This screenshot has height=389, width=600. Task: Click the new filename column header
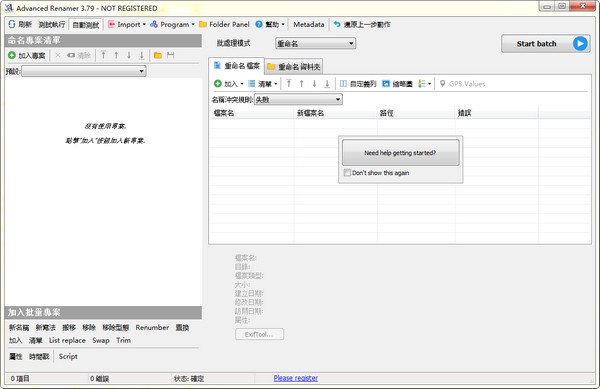336,113
